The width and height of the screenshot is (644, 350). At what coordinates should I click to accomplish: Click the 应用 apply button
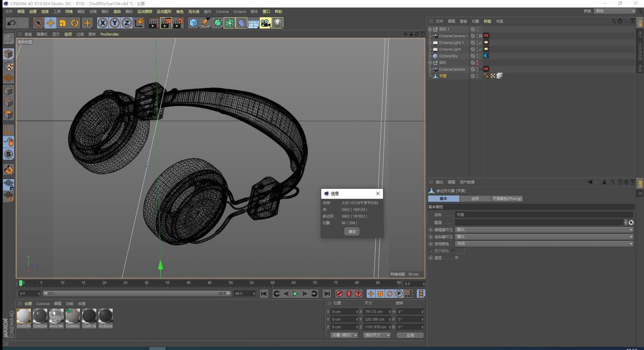[410, 335]
